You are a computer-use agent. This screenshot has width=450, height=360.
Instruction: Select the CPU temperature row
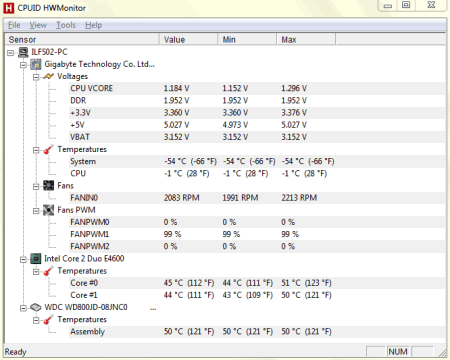[x=257, y=174]
